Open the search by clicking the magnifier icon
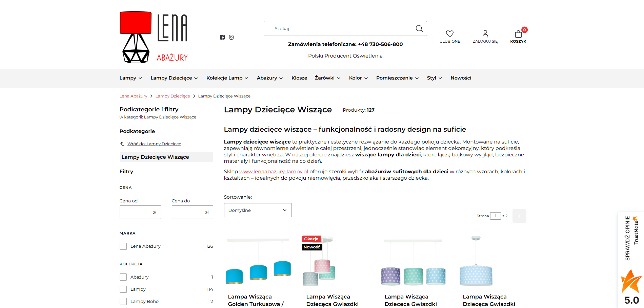This screenshot has width=644, height=308. [419, 28]
